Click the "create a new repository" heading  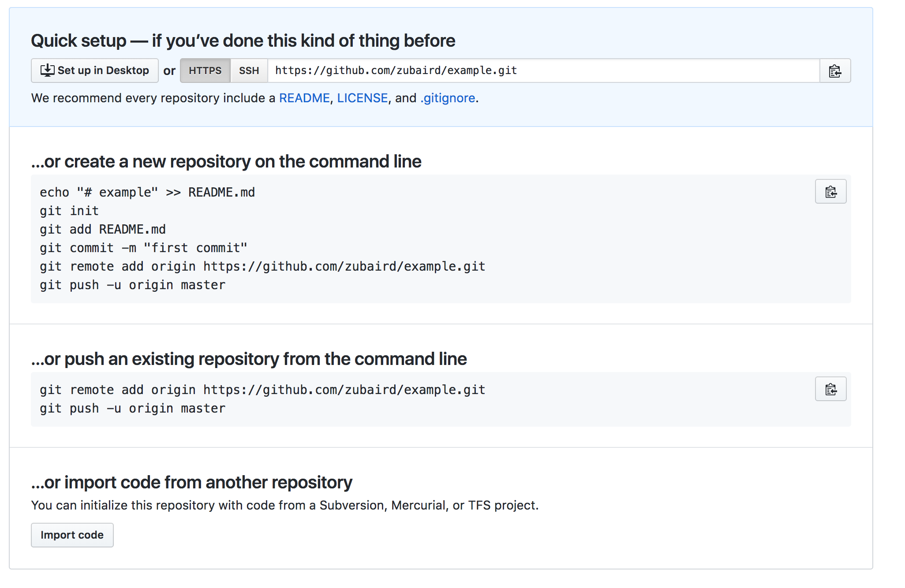click(x=226, y=162)
